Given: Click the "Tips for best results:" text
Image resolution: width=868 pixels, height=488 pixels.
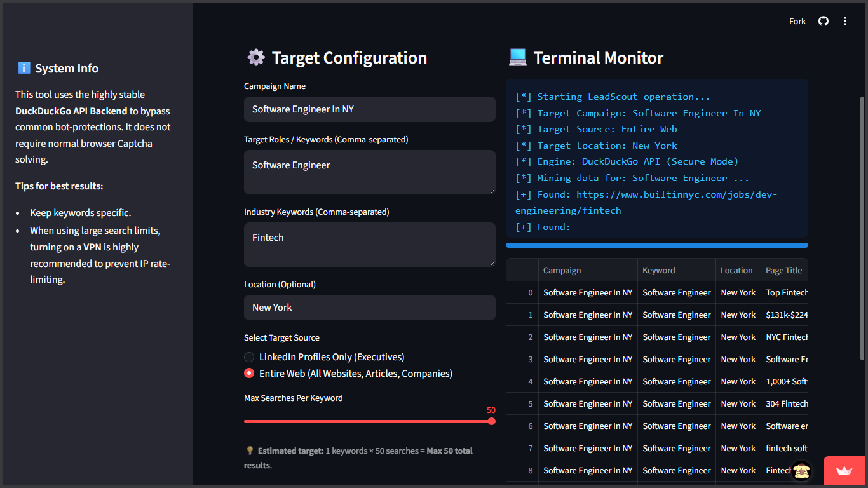Looking at the screenshot, I should [x=59, y=186].
